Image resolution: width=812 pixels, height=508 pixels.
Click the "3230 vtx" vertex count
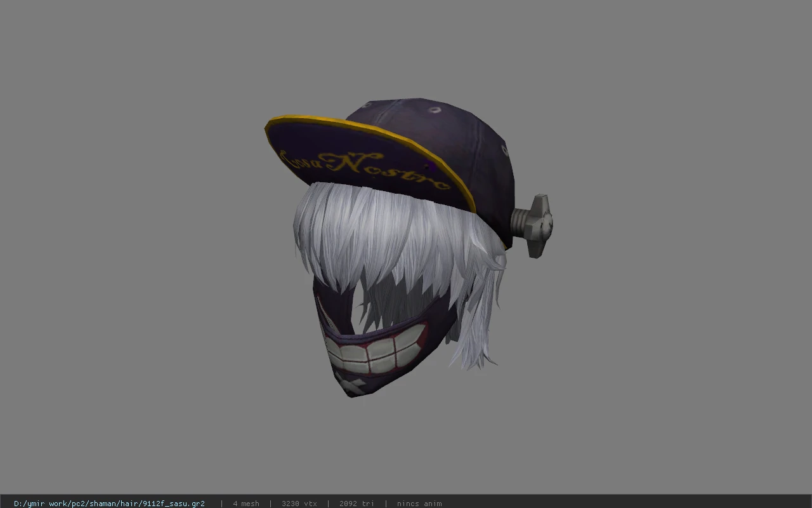(299, 504)
